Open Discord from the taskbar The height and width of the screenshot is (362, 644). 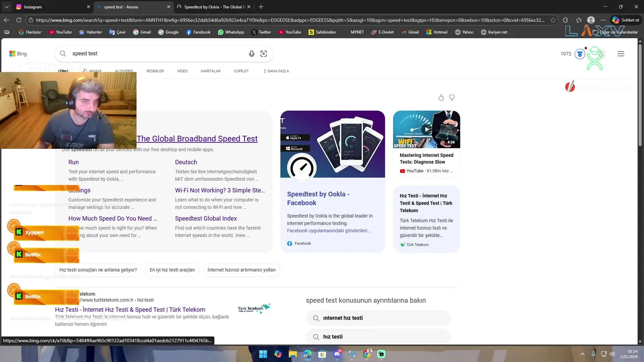[x=337, y=354]
